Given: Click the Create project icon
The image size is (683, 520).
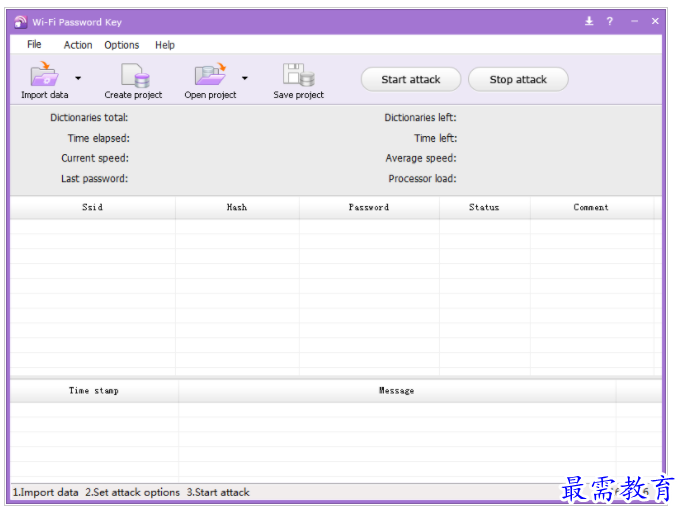Looking at the screenshot, I should (x=135, y=75).
